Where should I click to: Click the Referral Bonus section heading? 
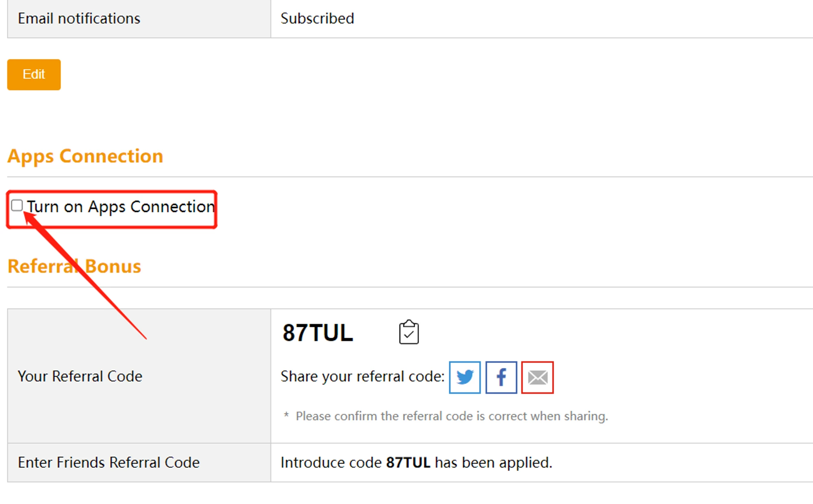click(x=74, y=267)
